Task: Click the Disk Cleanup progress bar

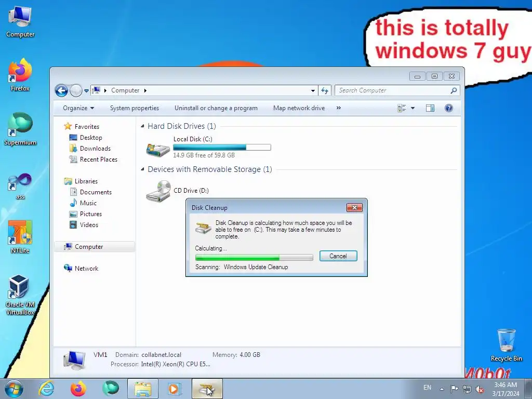Action: [x=254, y=257]
